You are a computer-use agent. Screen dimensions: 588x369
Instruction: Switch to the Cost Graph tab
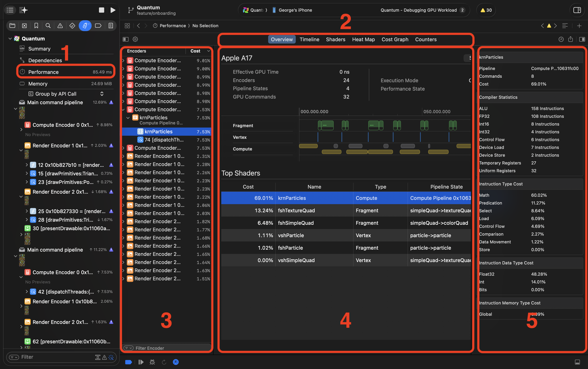click(395, 39)
